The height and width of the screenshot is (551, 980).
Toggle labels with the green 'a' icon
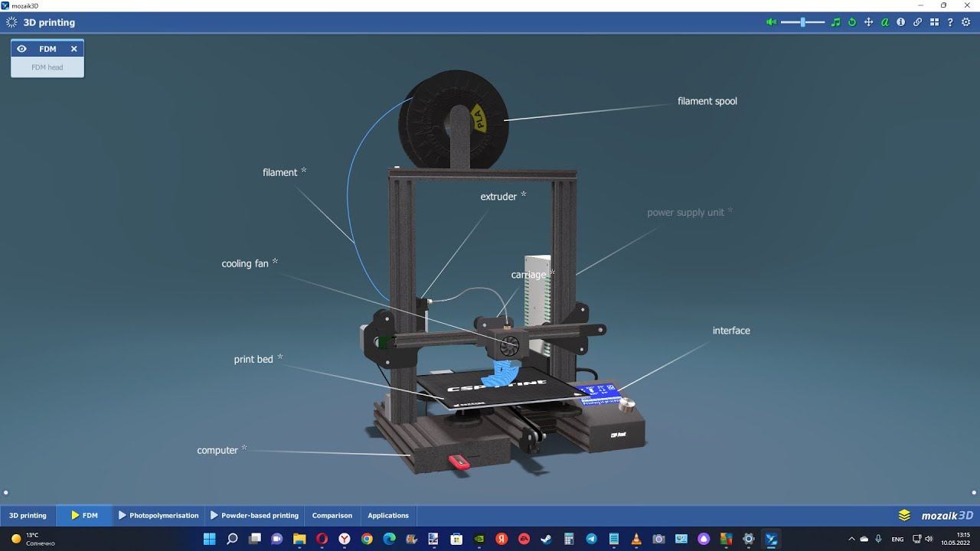pos(885,22)
